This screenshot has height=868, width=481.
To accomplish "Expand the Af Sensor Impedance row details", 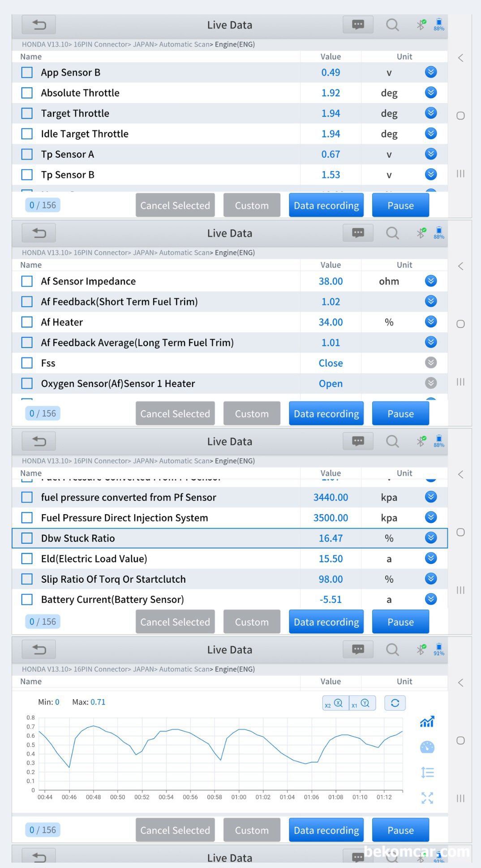I will coord(430,281).
